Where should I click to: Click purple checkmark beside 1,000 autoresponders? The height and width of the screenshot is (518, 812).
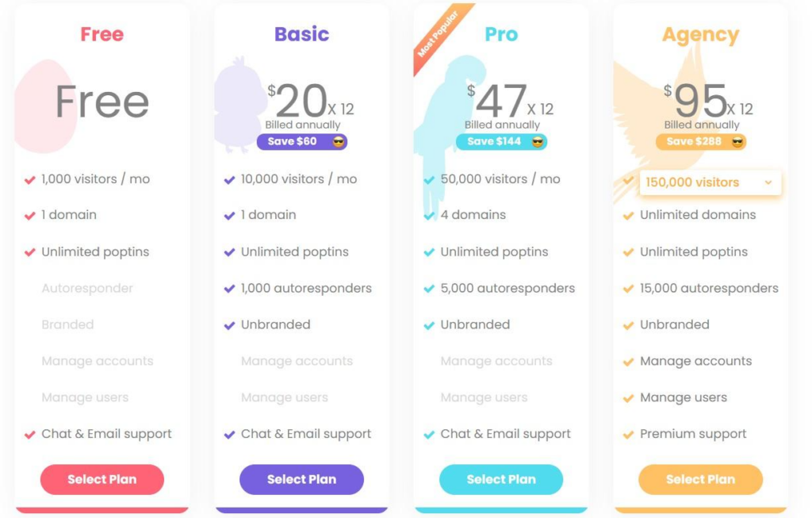229,289
